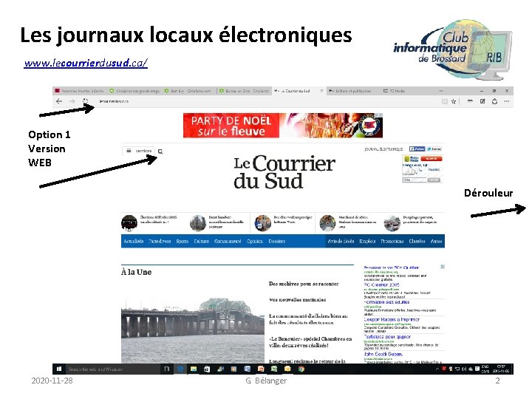Open the Communauté menu item

tap(228, 241)
